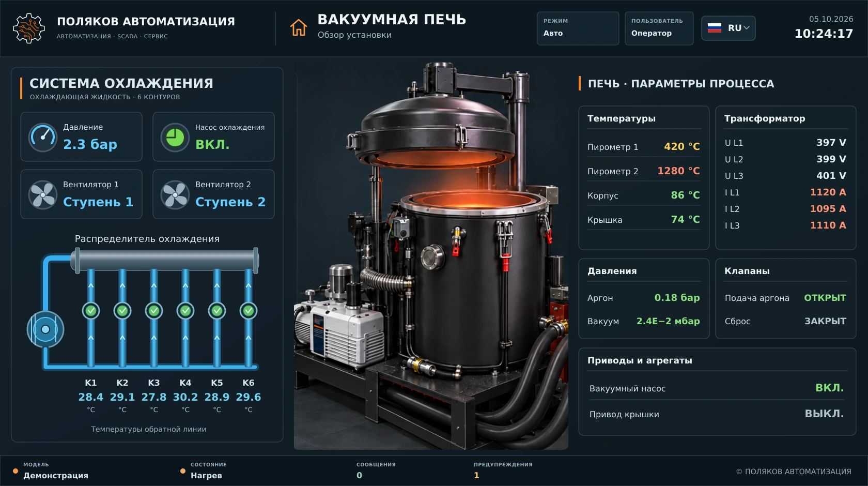Open the Пользователь Оператор box
Viewport: 868px width, 486px height.
tap(659, 28)
